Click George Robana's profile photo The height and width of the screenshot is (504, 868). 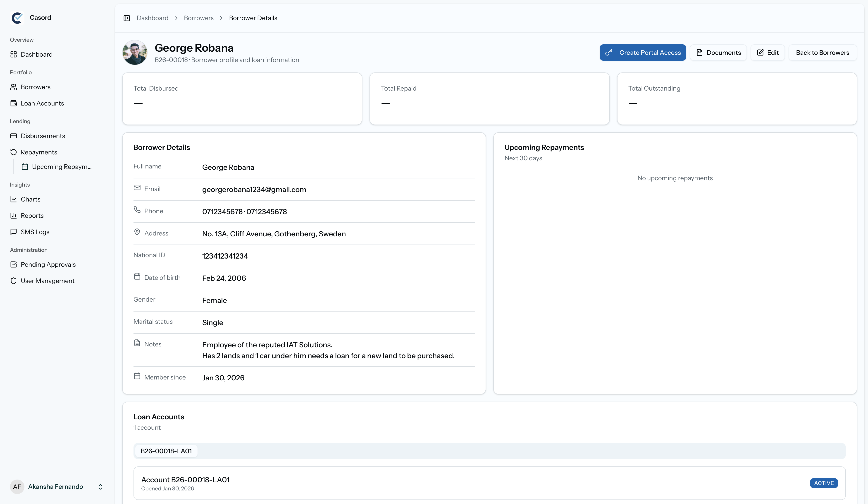point(135,52)
